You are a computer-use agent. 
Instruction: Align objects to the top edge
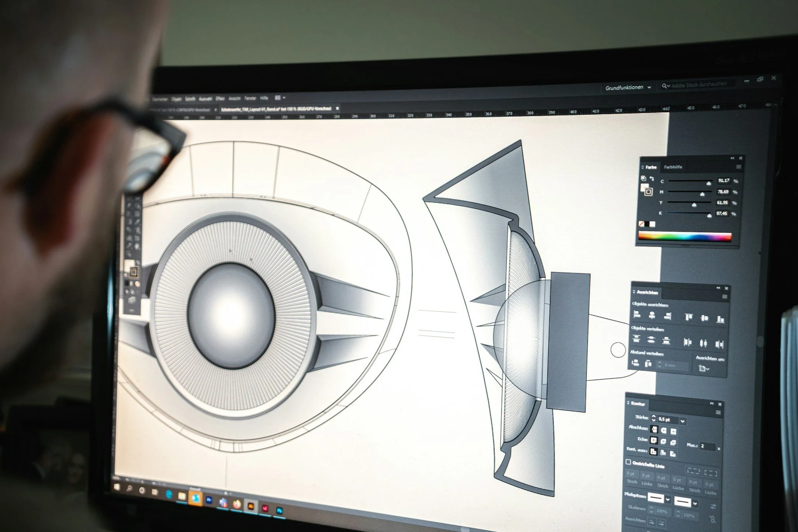tap(689, 317)
